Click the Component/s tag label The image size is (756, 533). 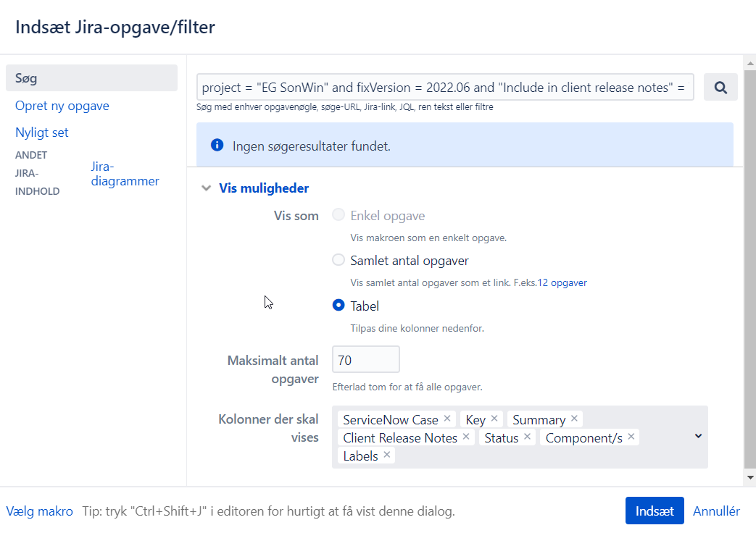point(584,438)
